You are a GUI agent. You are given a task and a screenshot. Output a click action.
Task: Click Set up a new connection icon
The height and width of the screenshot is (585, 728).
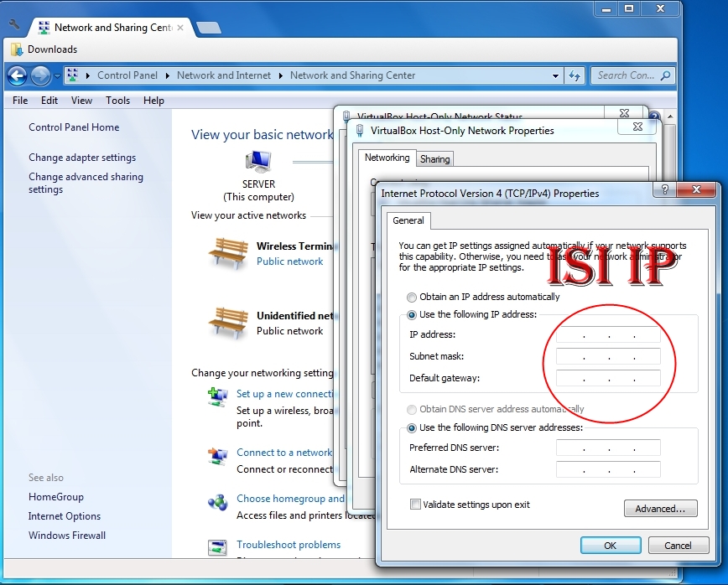click(x=217, y=396)
